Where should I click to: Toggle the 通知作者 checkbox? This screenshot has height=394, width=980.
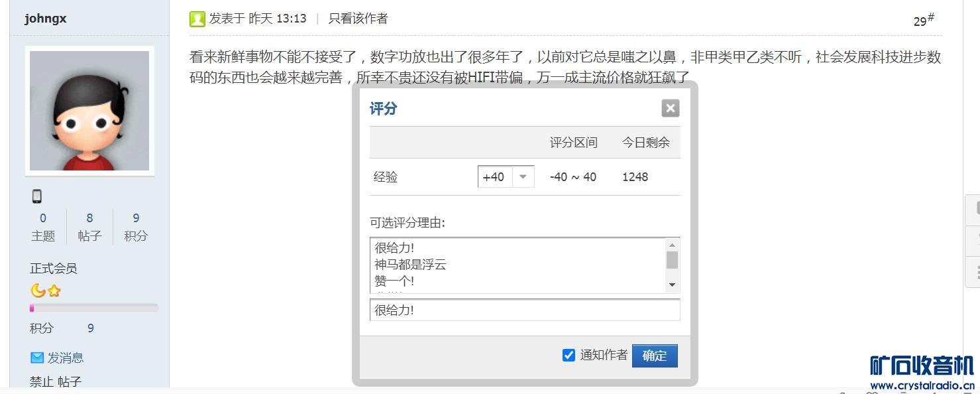569,355
